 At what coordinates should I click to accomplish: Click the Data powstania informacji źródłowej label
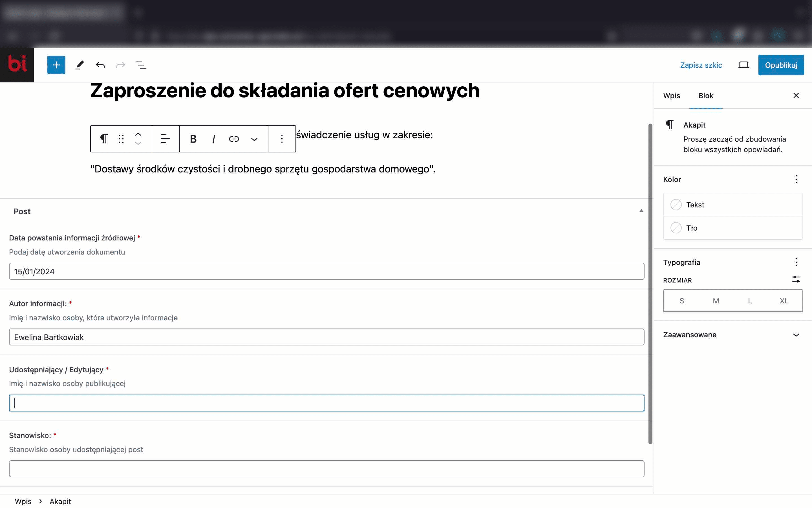[x=72, y=238]
